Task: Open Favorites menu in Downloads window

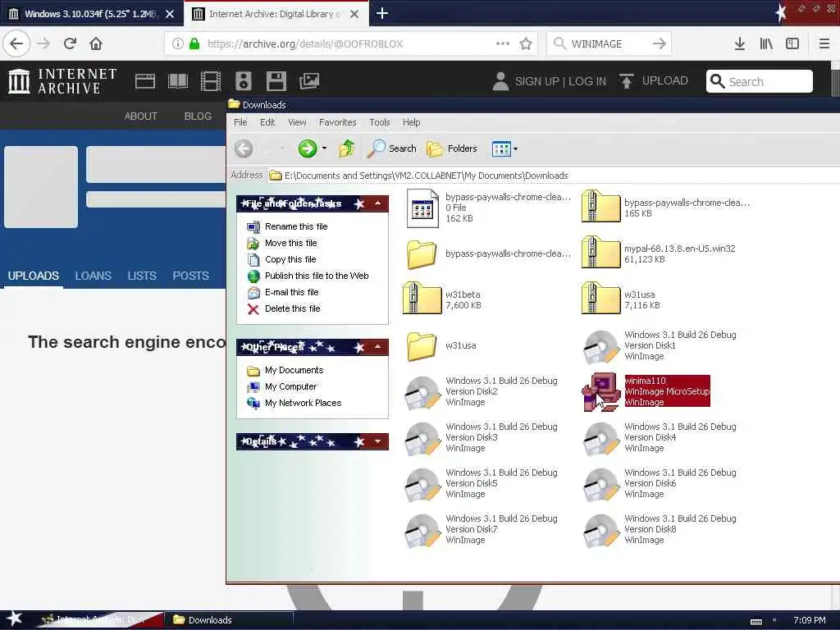Action: coord(337,123)
